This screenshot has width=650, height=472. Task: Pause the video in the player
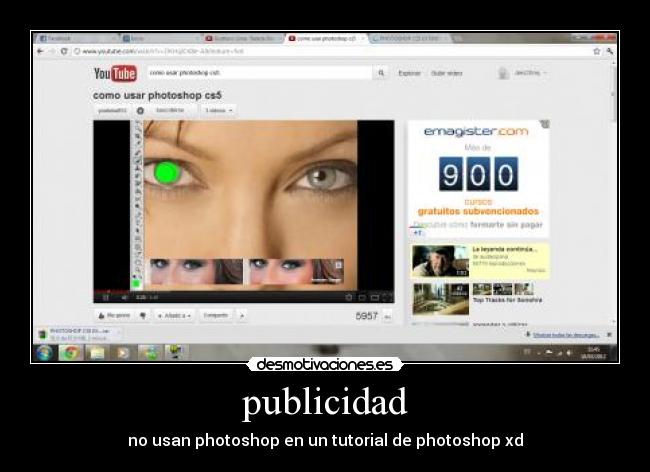tap(105, 297)
